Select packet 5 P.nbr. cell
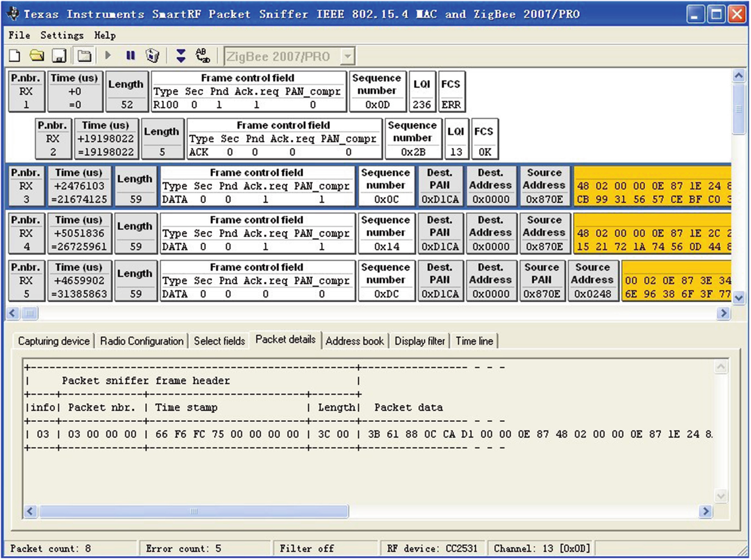Image resolution: width=751 pixels, height=560 pixels. (x=26, y=280)
